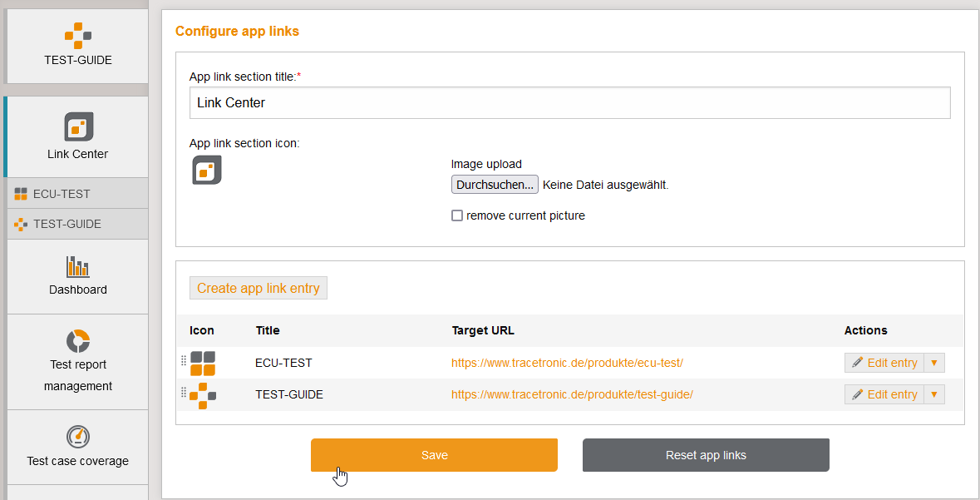The height and width of the screenshot is (500, 980).
Task: Open the Dashboard via its bar chart icon
Action: click(77, 267)
